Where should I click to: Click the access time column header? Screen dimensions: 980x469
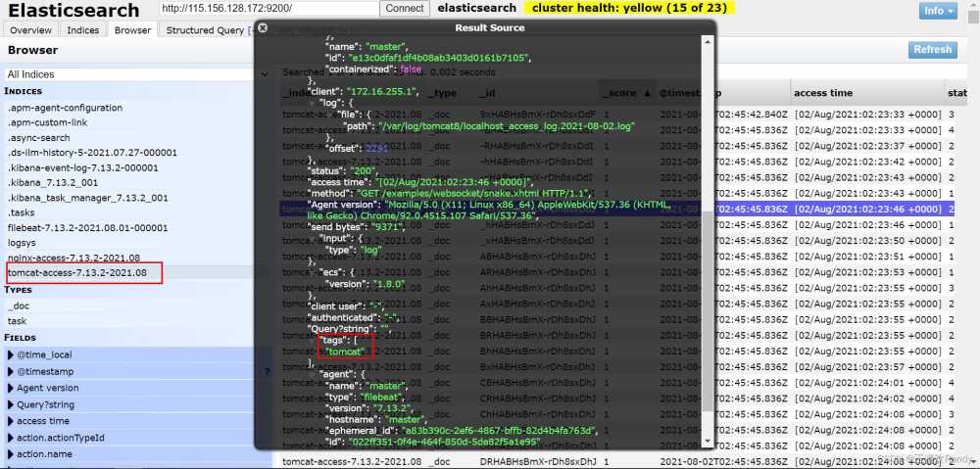pyautogui.click(x=823, y=93)
